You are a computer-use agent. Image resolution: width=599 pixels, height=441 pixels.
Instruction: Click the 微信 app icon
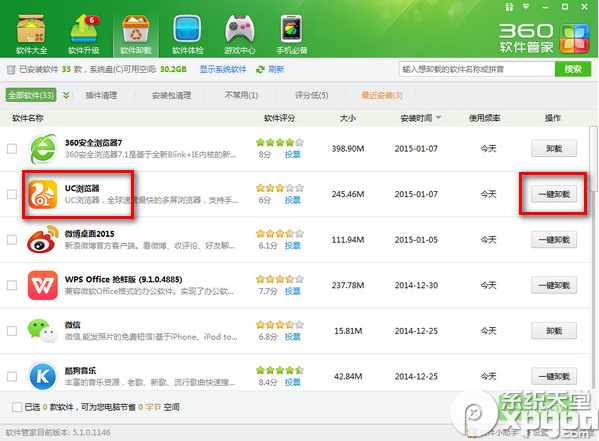click(42, 331)
